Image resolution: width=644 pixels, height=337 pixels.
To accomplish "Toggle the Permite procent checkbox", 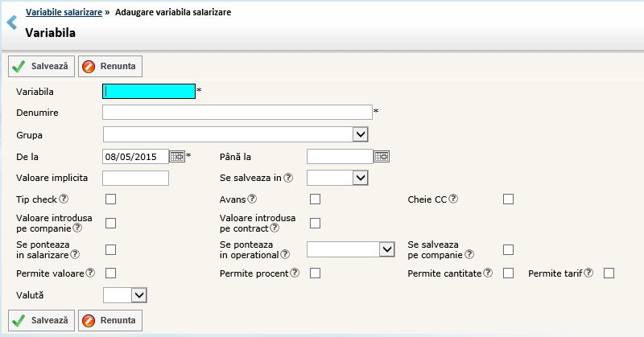I will pyautogui.click(x=315, y=273).
